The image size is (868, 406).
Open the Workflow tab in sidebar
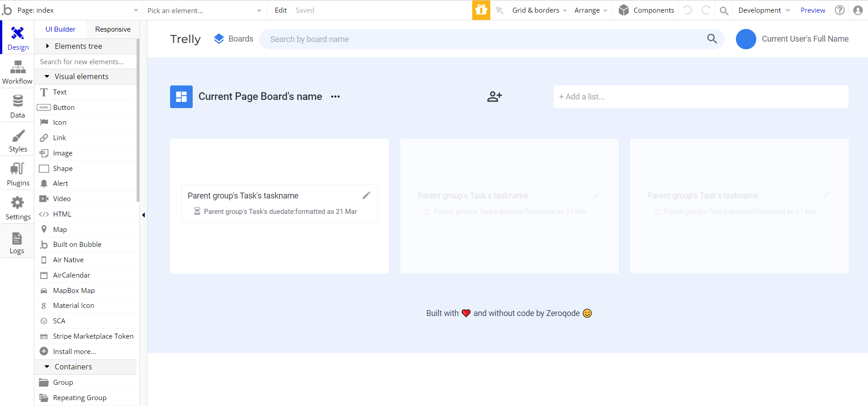tap(18, 71)
